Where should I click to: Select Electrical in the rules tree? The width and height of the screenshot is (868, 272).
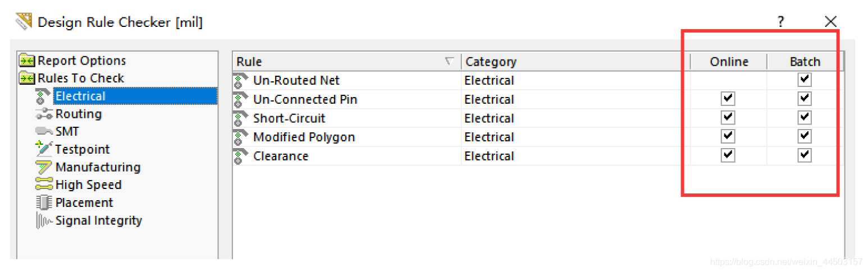click(x=80, y=96)
